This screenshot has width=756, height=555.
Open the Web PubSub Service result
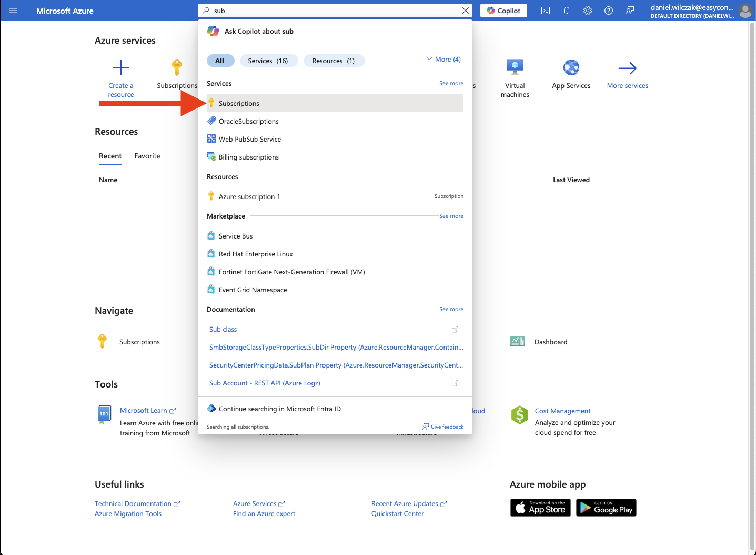click(335, 139)
